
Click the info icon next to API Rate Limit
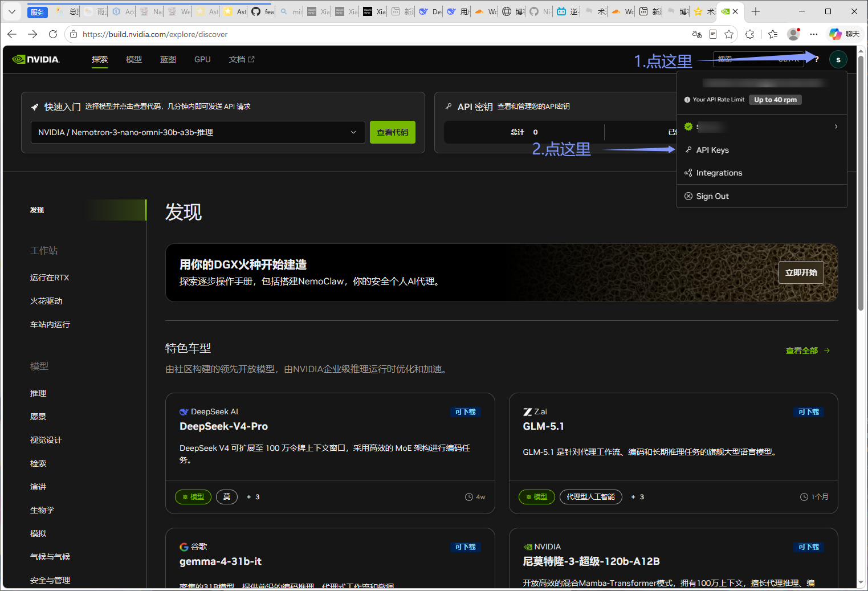pos(687,100)
